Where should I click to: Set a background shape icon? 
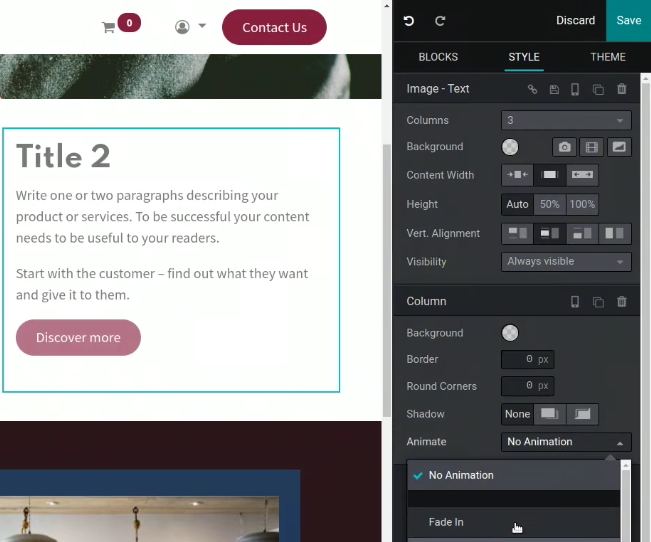[x=619, y=147]
